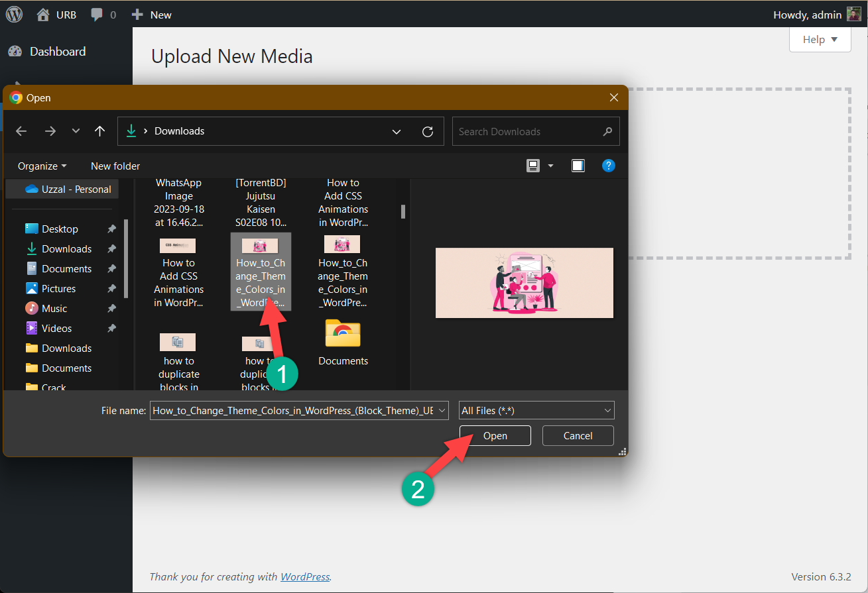This screenshot has height=593, width=868.
Task: Click the back arrow in file dialog
Action: pyautogui.click(x=21, y=131)
